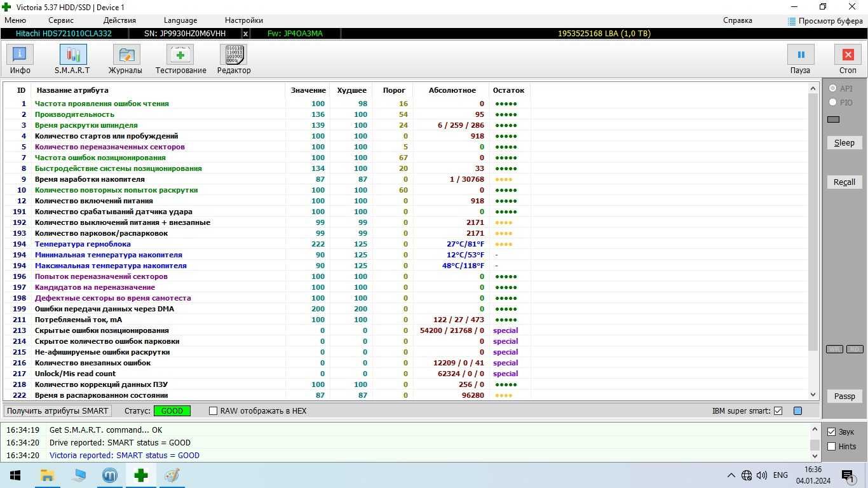Screen dimensions: 868x488
Task: Open the Журналы logs icon
Action: [x=125, y=60]
